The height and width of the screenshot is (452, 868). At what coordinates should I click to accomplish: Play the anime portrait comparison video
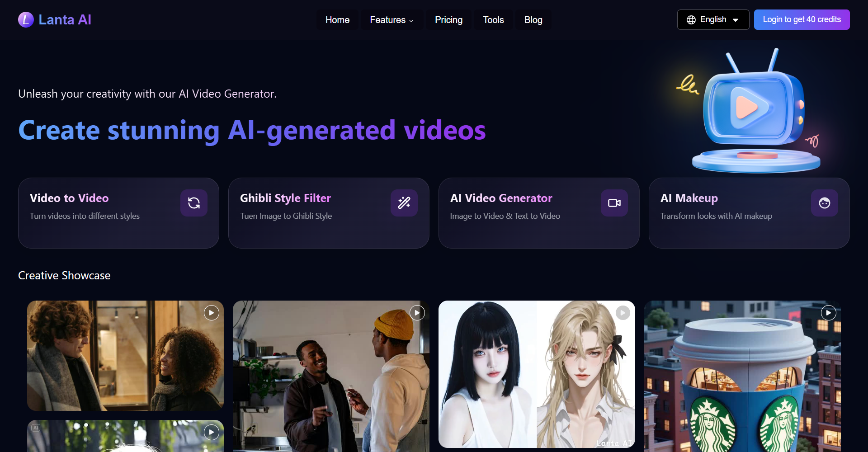tap(623, 313)
